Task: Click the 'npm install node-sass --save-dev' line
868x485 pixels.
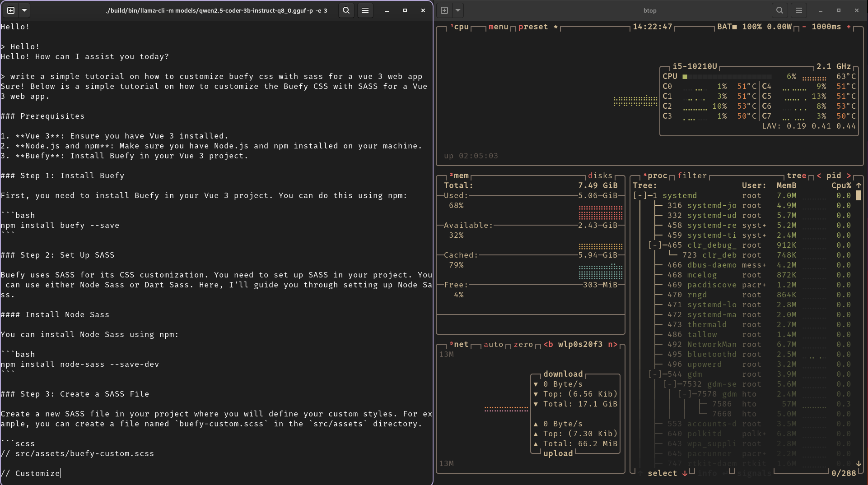Action: click(x=80, y=364)
